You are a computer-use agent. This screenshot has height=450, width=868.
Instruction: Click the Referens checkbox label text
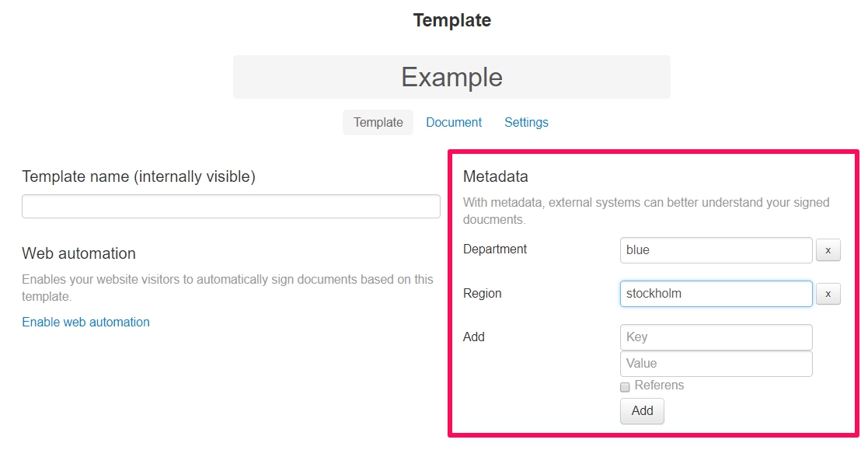(x=659, y=385)
